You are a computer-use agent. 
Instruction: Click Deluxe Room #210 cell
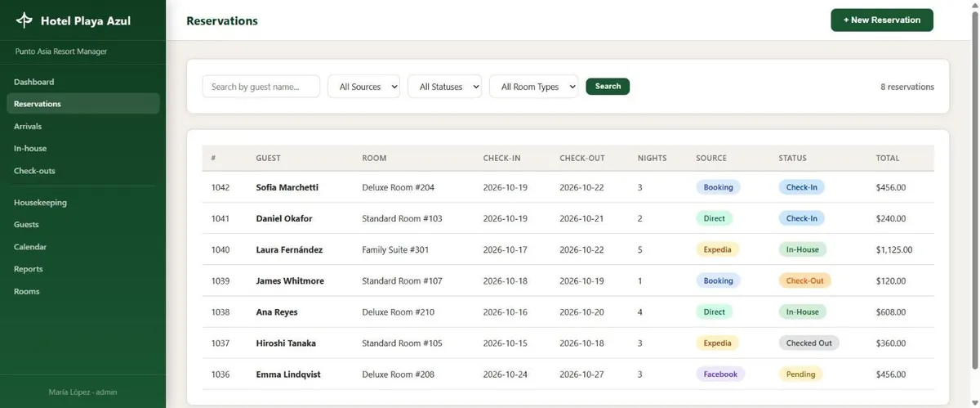pos(399,312)
